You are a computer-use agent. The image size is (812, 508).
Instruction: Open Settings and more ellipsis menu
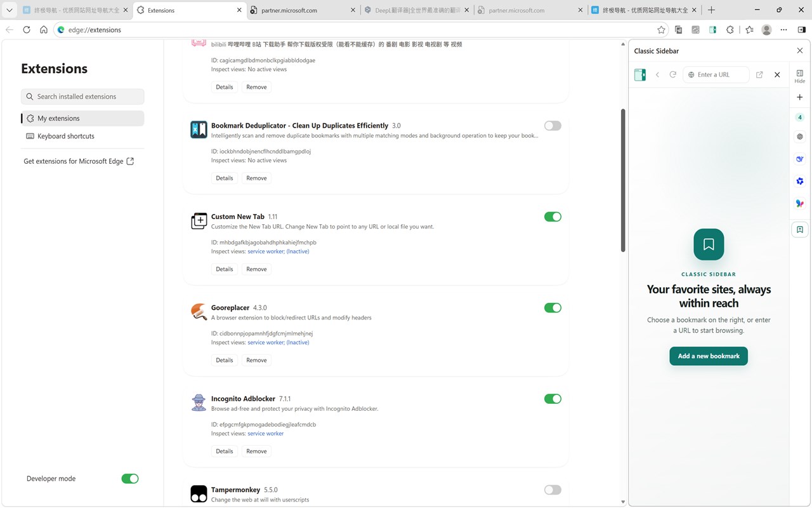pyautogui.click(x=784, y=30)
